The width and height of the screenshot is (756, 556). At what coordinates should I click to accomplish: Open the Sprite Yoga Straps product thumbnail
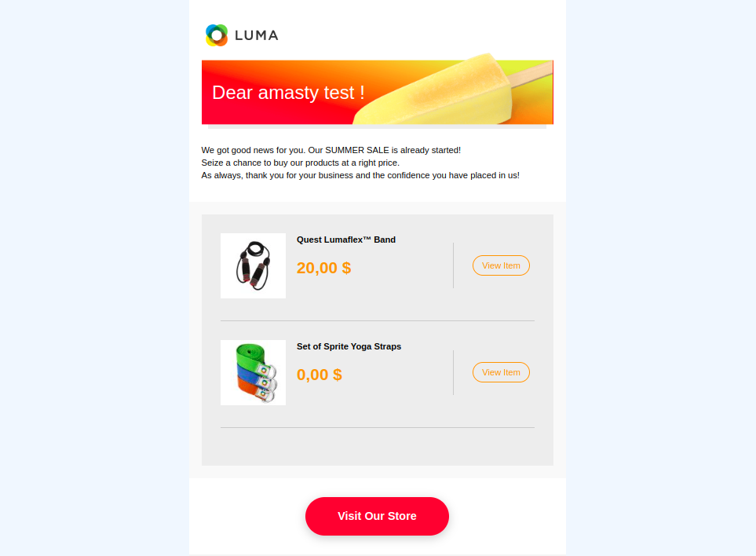(253, 373)
